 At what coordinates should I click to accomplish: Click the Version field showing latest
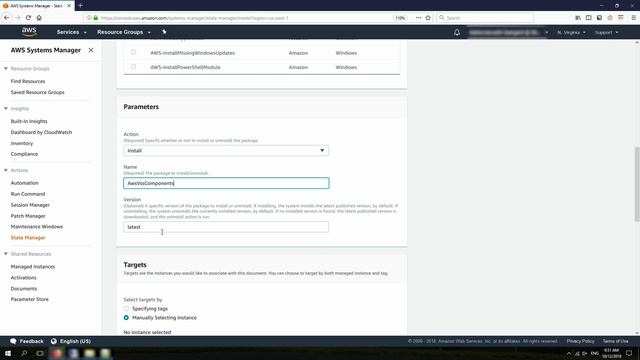[226, 227]
